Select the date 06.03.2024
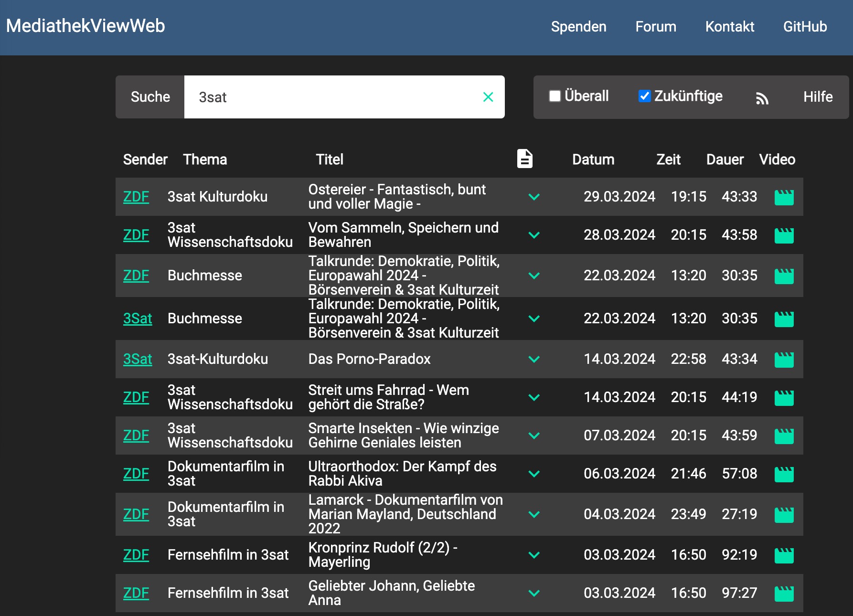Image resolution: width=853 pixels, height=616 pixels. tap(619, 474)
